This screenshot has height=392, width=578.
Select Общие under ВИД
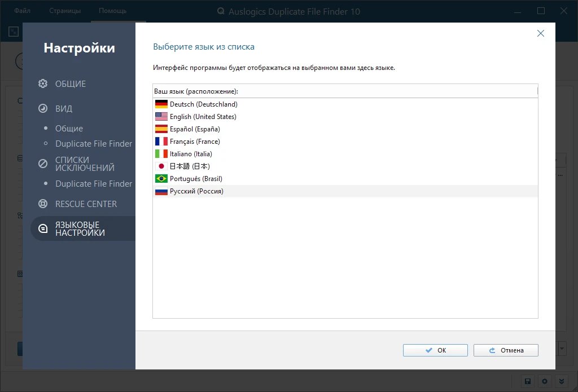click(69, 129)
